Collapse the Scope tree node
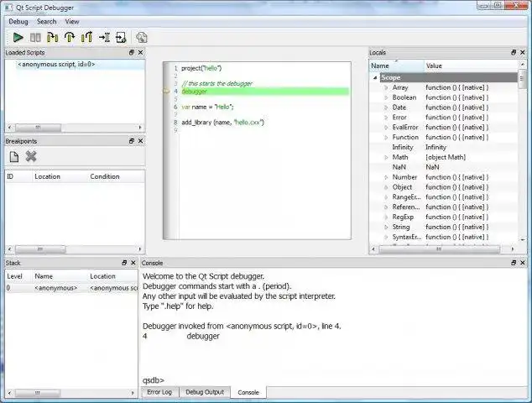Viewport: 532px width, 403px height. pyautogui.click(x=375, y=78)
